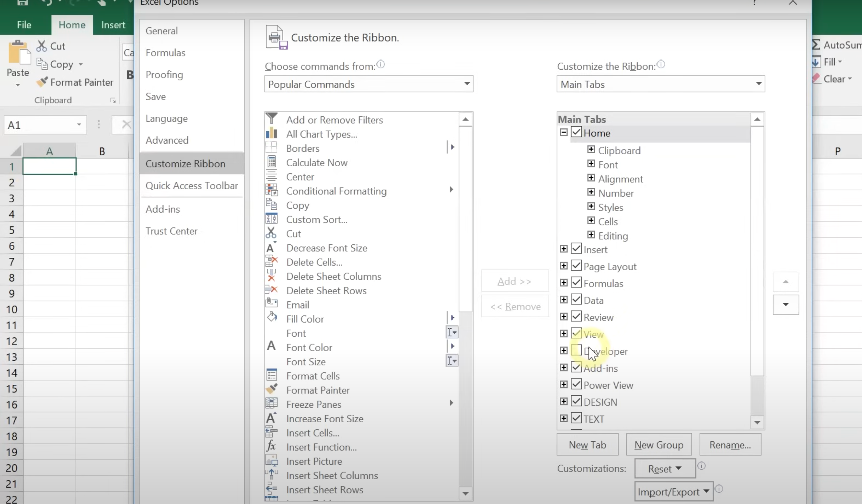The width and height of the screenshot is (862, 504).
Task: Uncheck the View tab checkbox
Action: (576, 333)
